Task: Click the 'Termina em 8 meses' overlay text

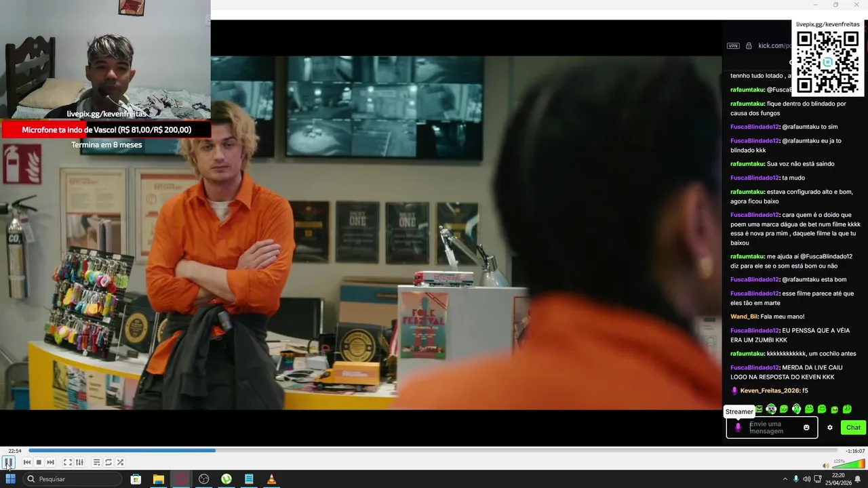Action: coord(106,144)
